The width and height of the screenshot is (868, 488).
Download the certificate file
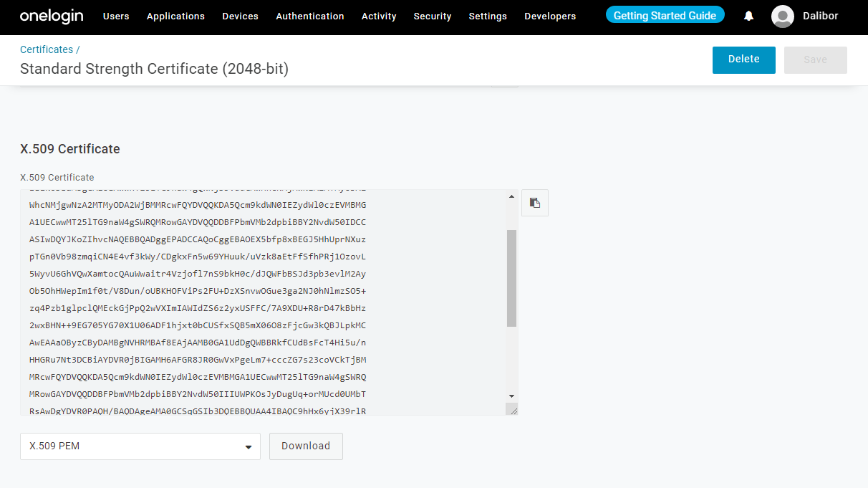pyautogui.click(x=306, y=446)
